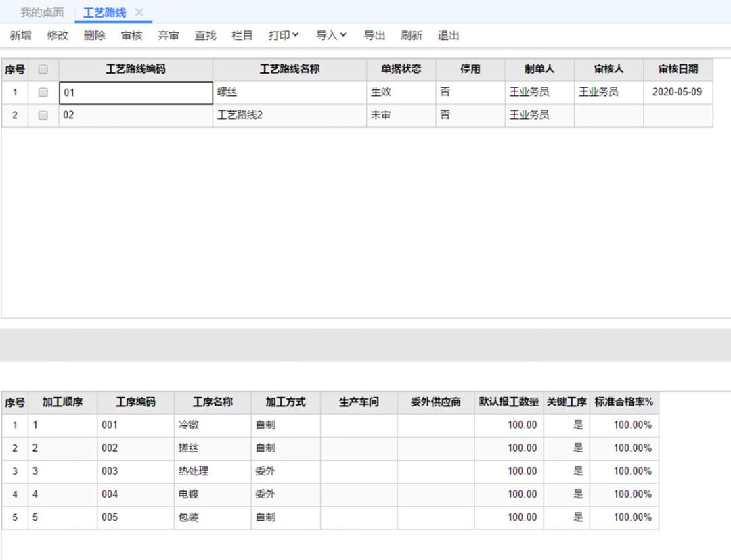The height and width of the screenshot is (560, 731).
Task: Select process code 003 cell
Action: [x=135, y=471]
